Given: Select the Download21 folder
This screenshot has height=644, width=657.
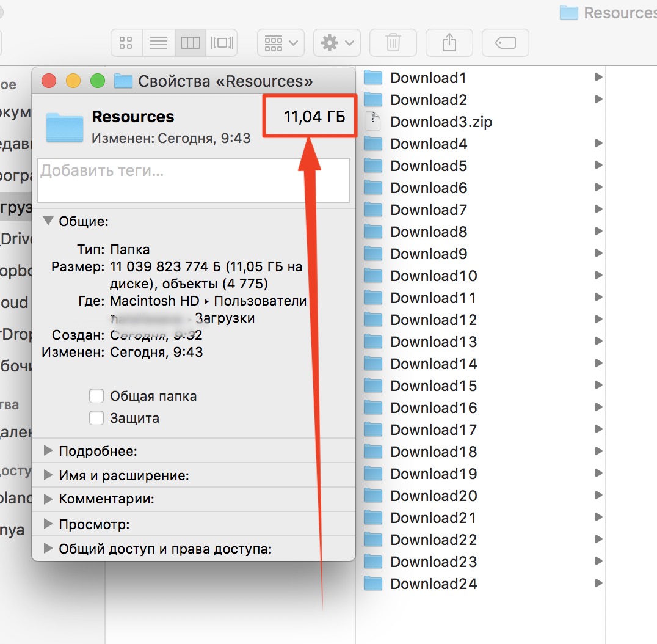Looking at the screenshot, I should click(x=482, y=518).
